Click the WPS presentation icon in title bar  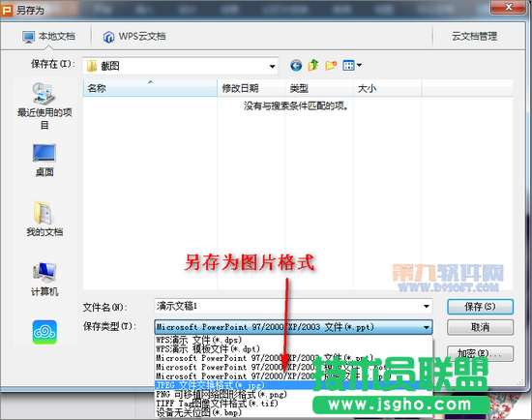tap(7, 11)
